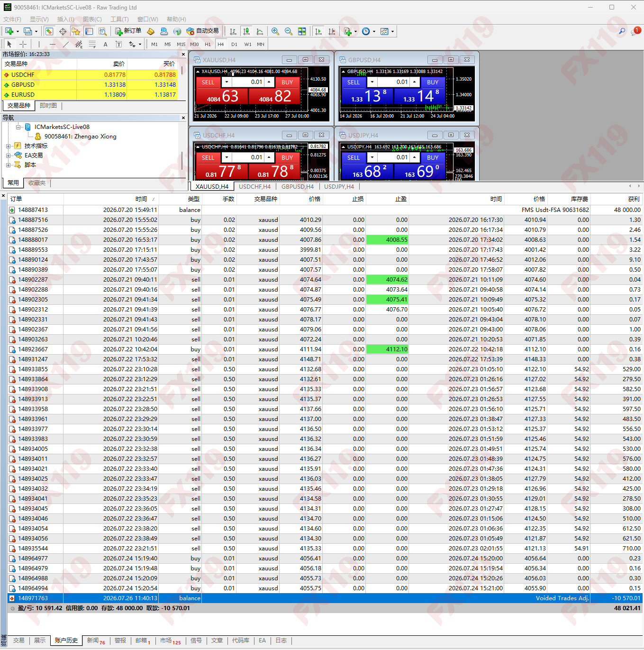Open the New Chart toolbar icon

(x=9, y=31)
